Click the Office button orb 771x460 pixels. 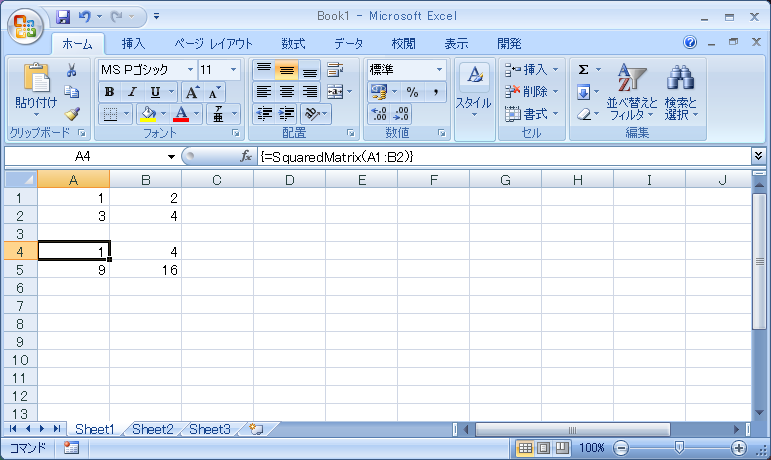pyautogui.click(x=25, y=25)
